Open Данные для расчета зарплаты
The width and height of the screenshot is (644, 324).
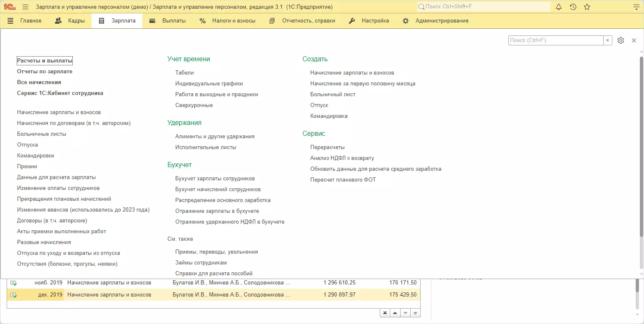click(56, 177)
